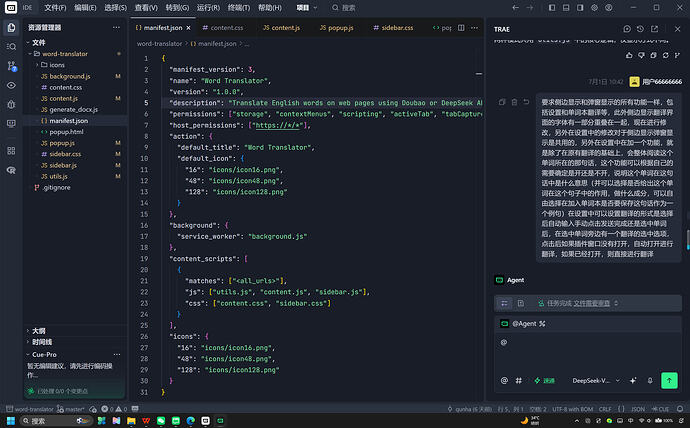Open the debug bug icon in sidebar
690x428 pixels.
coord(11,104)
